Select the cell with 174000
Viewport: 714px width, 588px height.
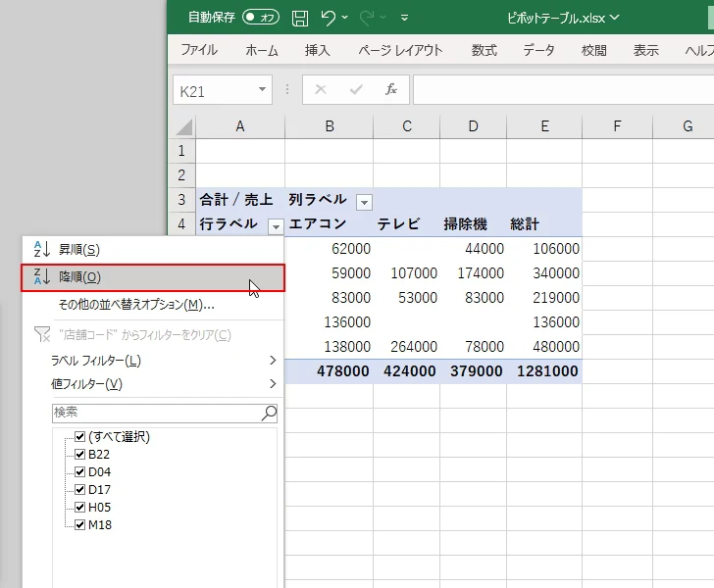coord(473,273)
